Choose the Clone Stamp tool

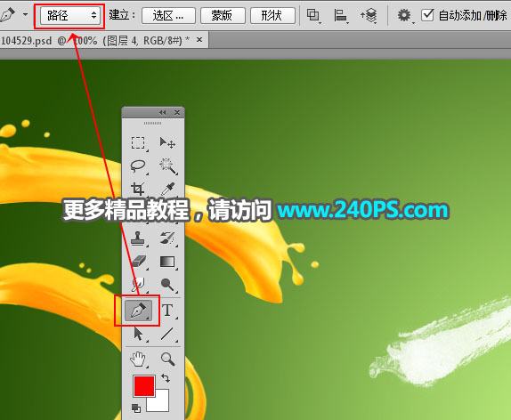[138, 238]
